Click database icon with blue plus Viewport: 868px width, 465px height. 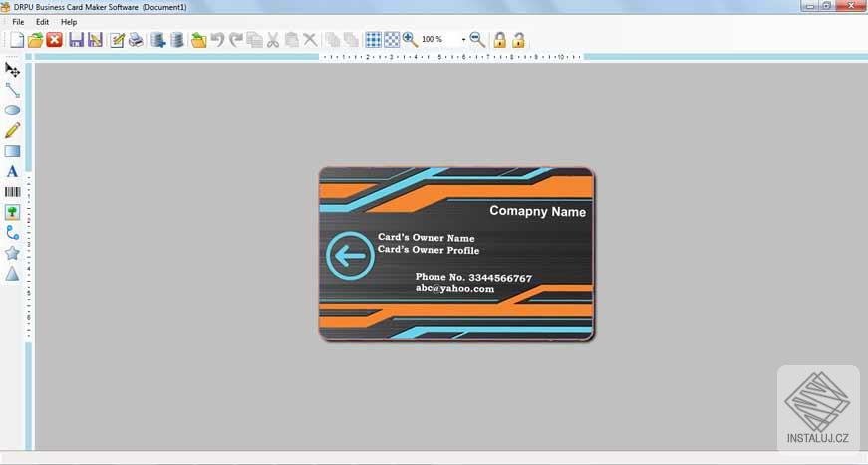click(x=158, y=40)
